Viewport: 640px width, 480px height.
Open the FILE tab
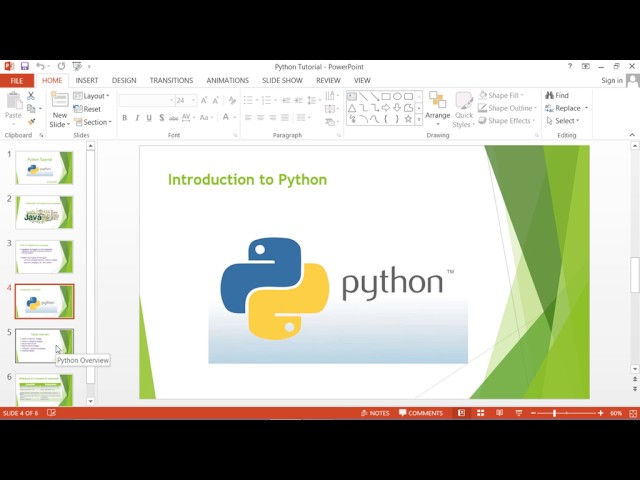(x=17, y=81)
